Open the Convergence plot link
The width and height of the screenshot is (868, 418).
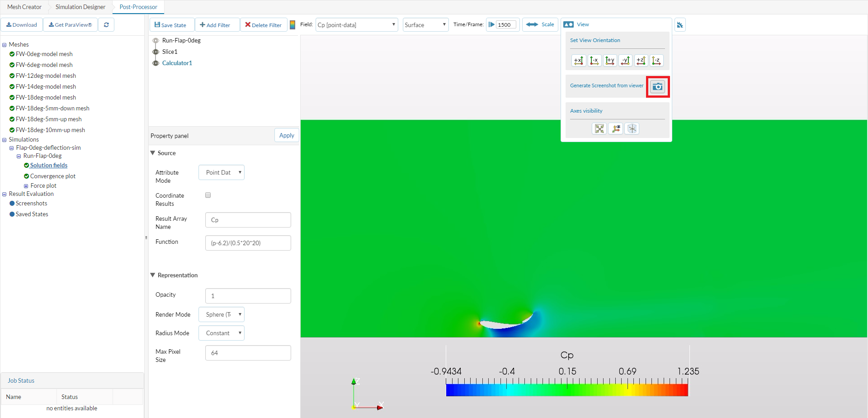(x=52, y=176)
